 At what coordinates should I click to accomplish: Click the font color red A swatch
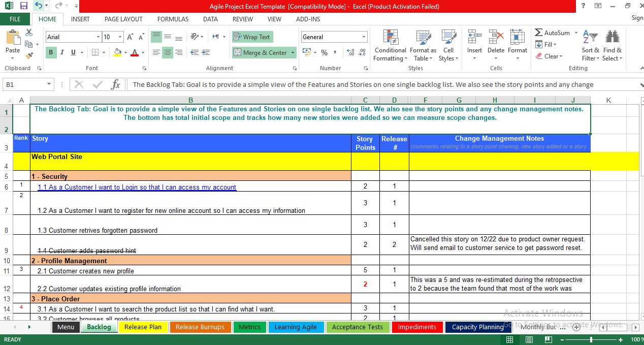pos(135,52)
